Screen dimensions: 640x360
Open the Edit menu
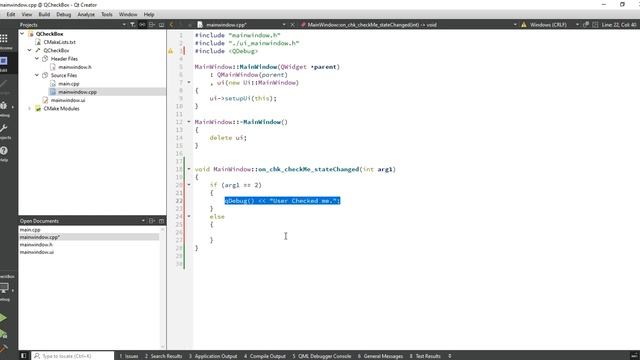coord(11,14)
